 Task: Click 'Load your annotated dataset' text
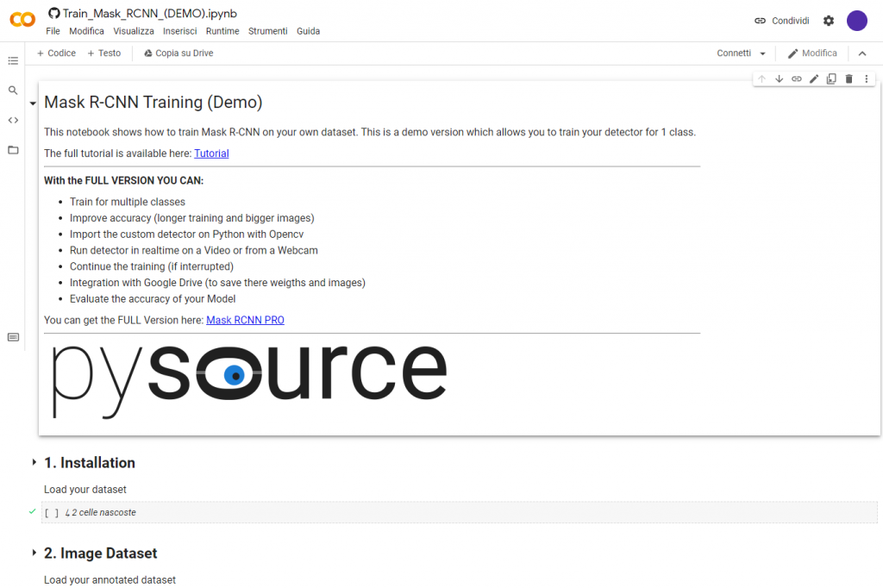[x=110, y=579]
